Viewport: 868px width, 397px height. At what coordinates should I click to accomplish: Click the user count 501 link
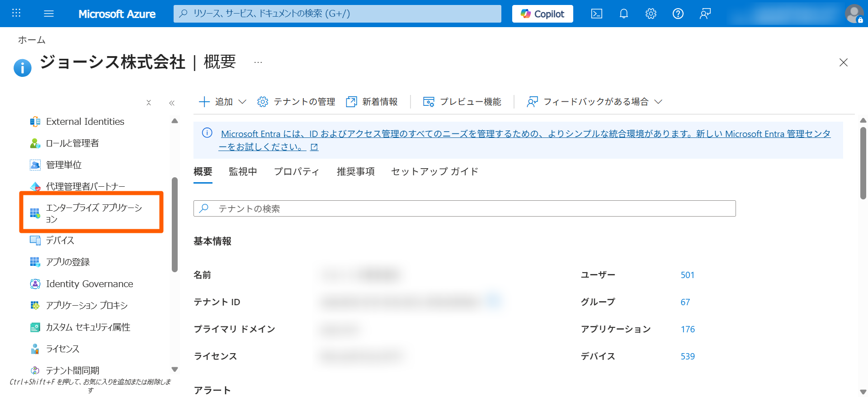687,275
